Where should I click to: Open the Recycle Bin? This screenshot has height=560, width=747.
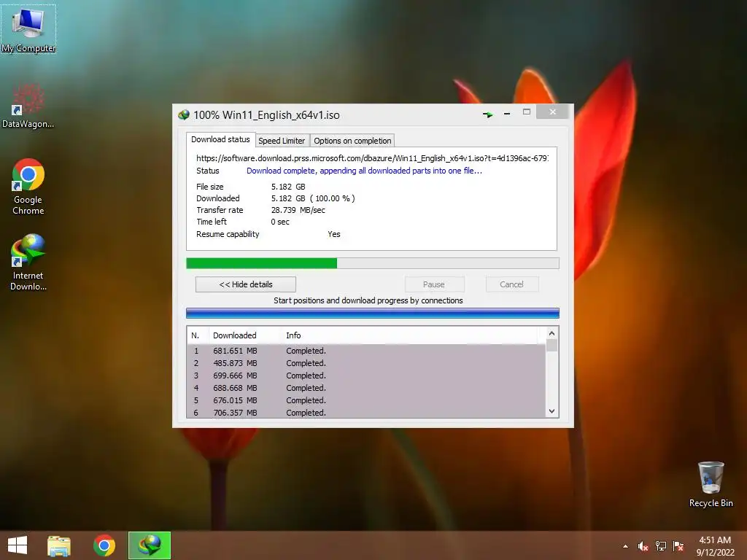click(x=711, y=484)
